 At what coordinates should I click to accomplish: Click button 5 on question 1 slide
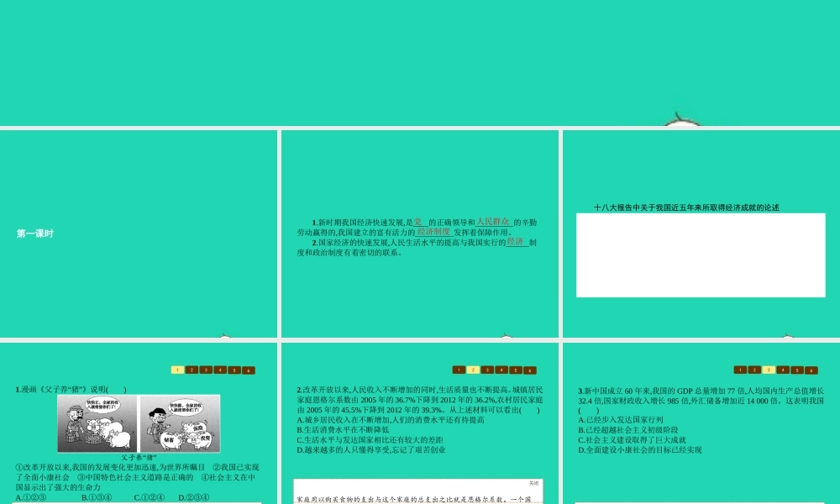coord(234,370)
